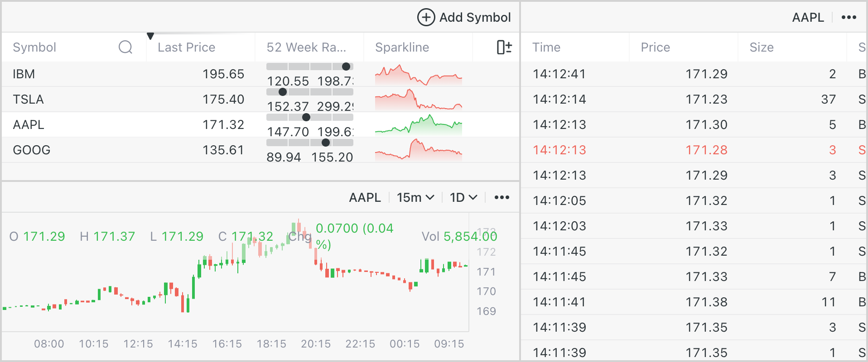Open the GOOG sparkline chart

[x=419, y=151]
